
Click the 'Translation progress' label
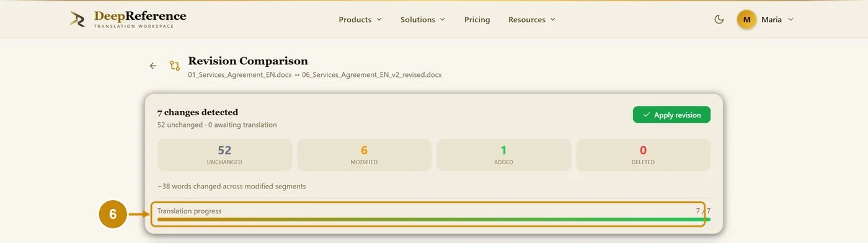tap(189, 211)
